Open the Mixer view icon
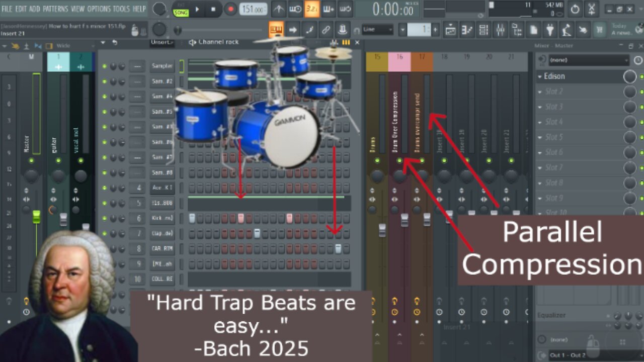Viewport: 644px width, 362px height. pos(500,30)
